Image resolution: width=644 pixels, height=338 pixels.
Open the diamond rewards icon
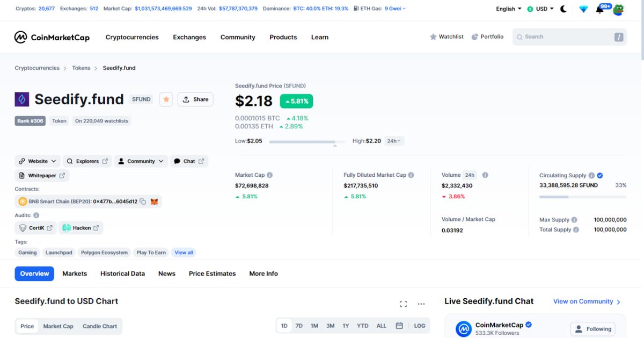[583, 9]
